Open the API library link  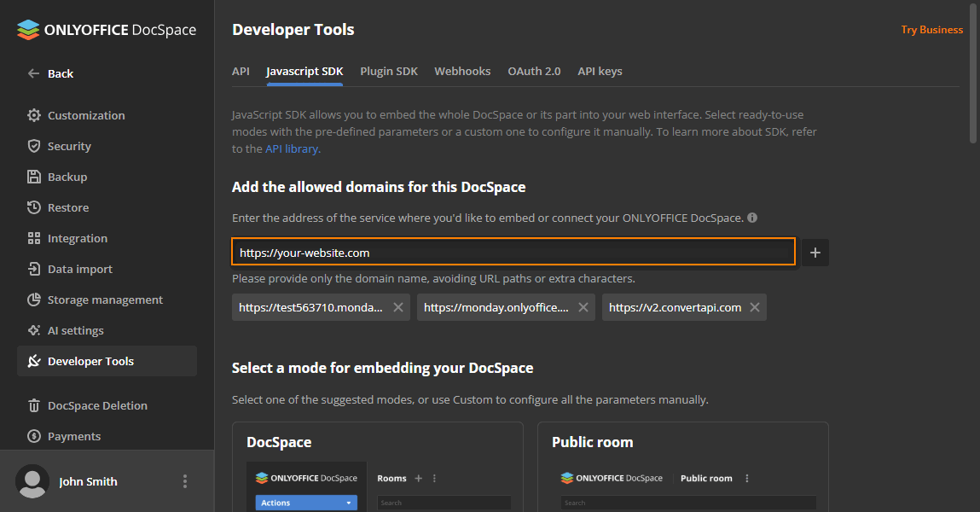(x=292, y=148)
